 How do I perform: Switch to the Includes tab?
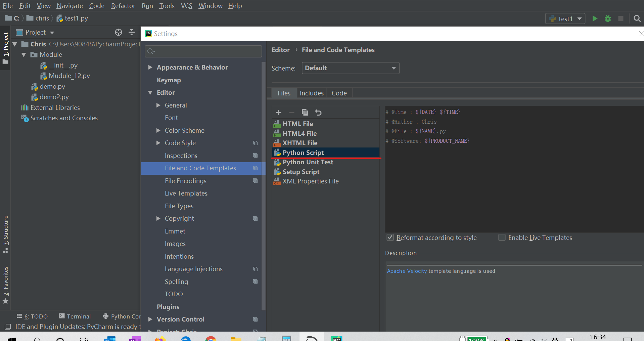[x=312, y=93]
